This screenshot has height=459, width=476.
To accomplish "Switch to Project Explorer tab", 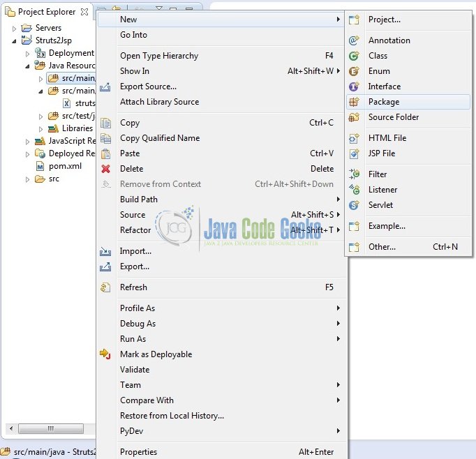I will 47,12.
